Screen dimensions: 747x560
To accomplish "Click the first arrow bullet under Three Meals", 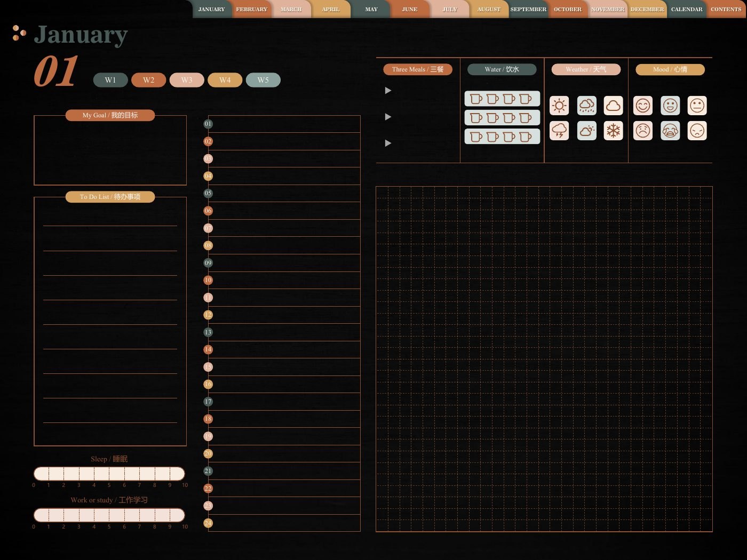I will pos(388,91).
